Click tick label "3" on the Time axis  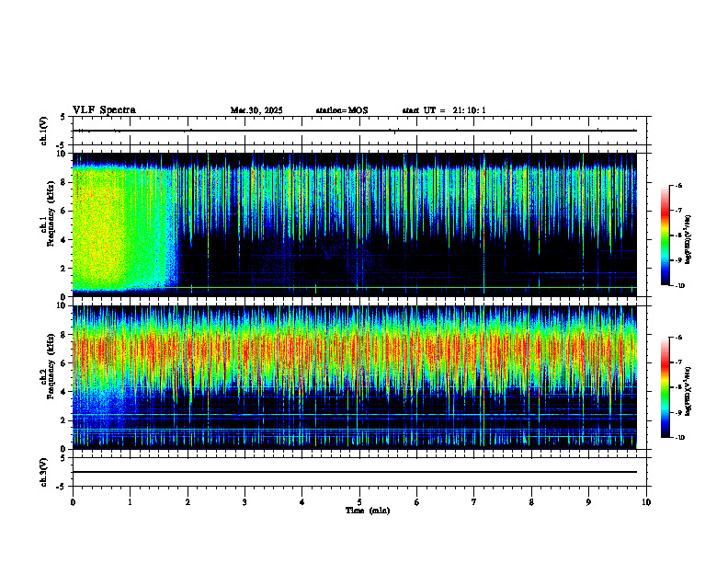point(245,502)
